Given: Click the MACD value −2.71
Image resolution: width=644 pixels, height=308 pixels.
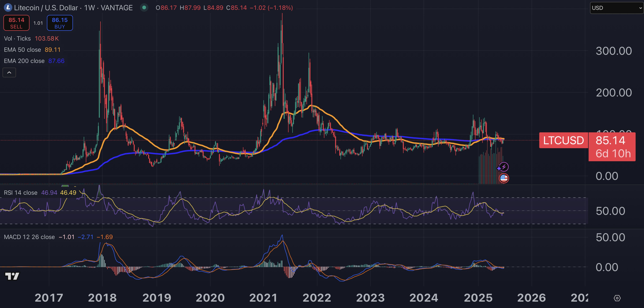Looking at the screenshot, I should click(86, 237).
